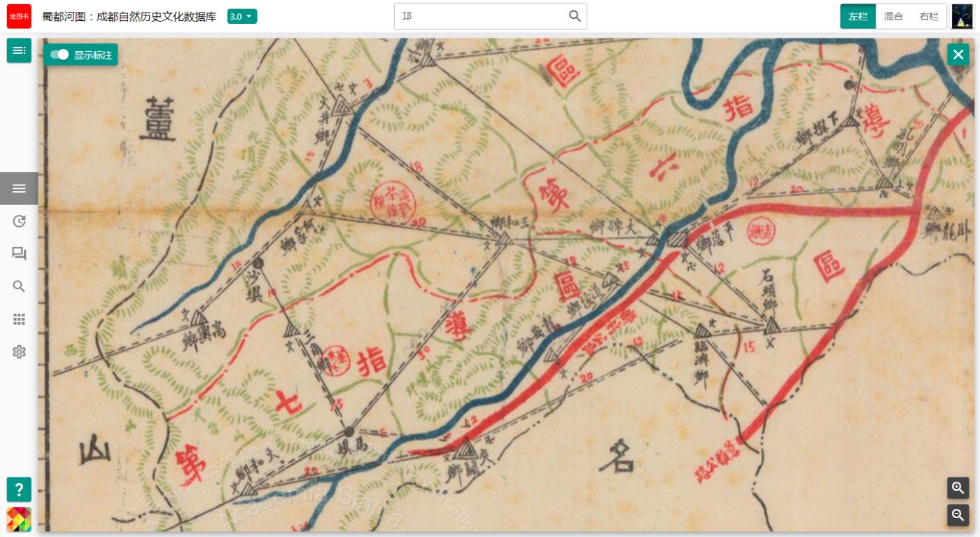This screenshot has height=537, width=980.
Task: Open the comments chat sidebar icon
Action: (x=19, y=253)
